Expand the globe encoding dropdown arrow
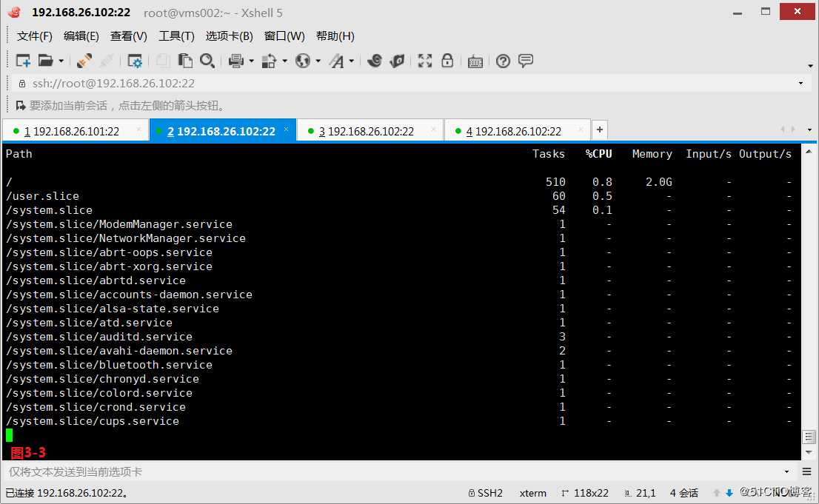 pyautogui.click(x=318, y=61)
